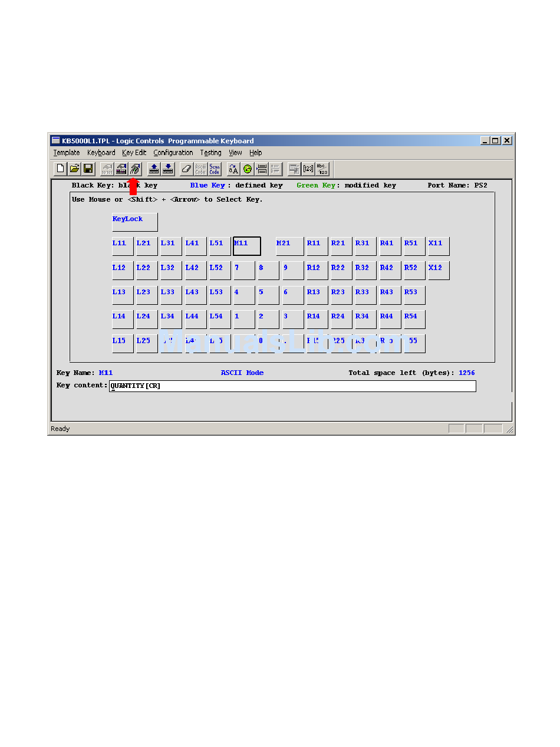Image resolution: width=560 pixels, height=747 pixels.
Task: Open the Keyboard menu
Action: (x=101, y=153)
